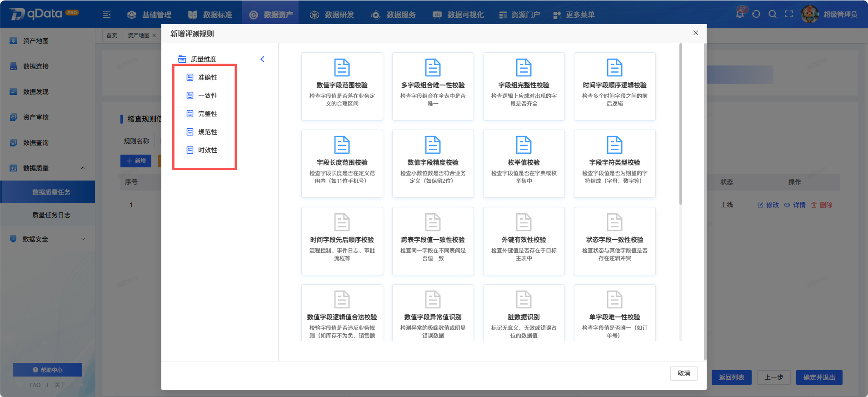The height and width of the screenshot is (397, 868).
Task: Open the 数据可视化 top menu
Action: click(458, 15)
